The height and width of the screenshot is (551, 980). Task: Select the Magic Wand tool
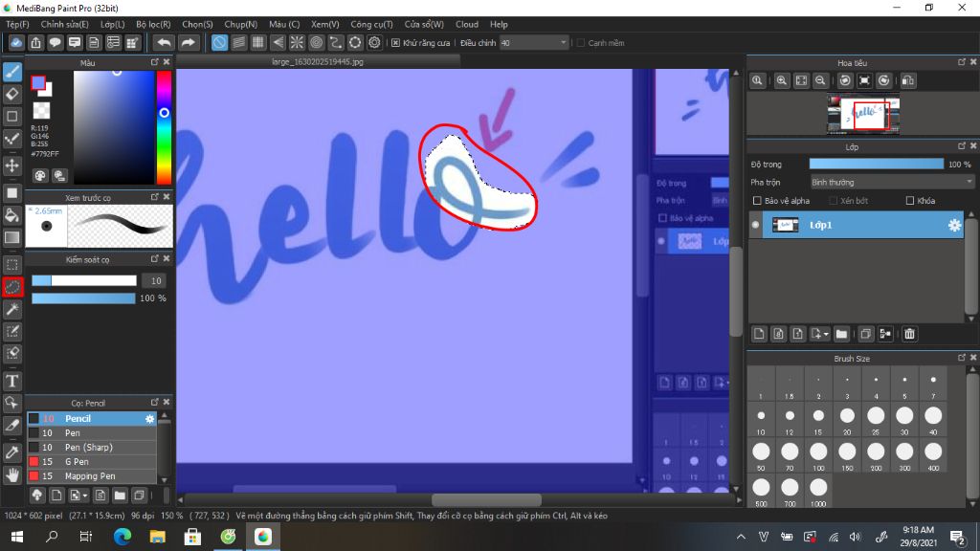click(x=11, y=309)
